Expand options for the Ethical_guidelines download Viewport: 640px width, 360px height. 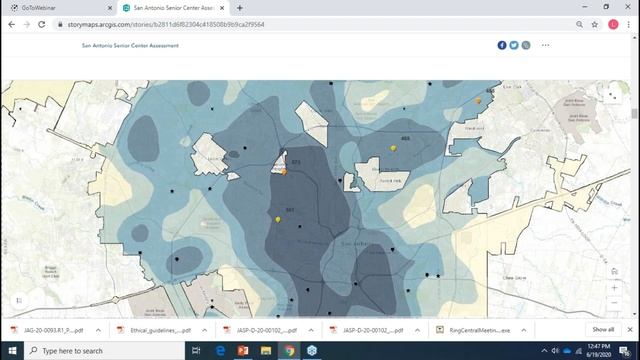pyautogui.click(x=204, y=330)
